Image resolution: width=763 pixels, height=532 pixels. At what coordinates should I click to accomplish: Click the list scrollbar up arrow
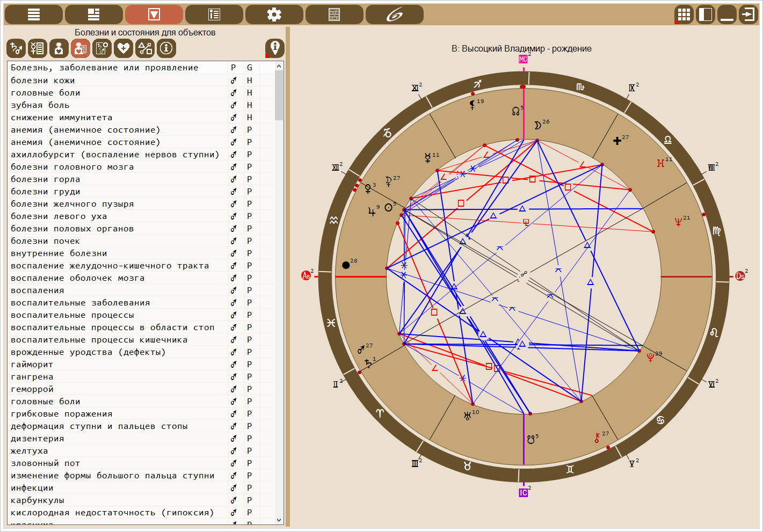[279, 66]
